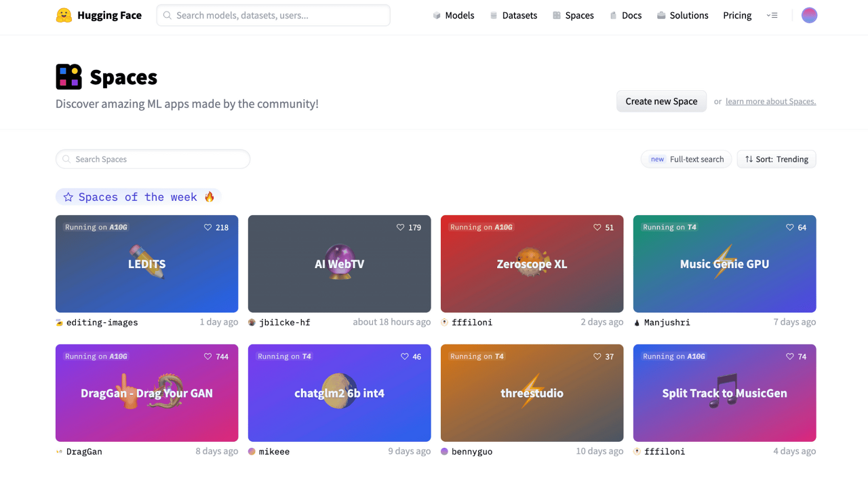Click the bennyguo author avatar
Image resolution: width=868 pixels, height=490 pixels.
click(x=445, y=451)
